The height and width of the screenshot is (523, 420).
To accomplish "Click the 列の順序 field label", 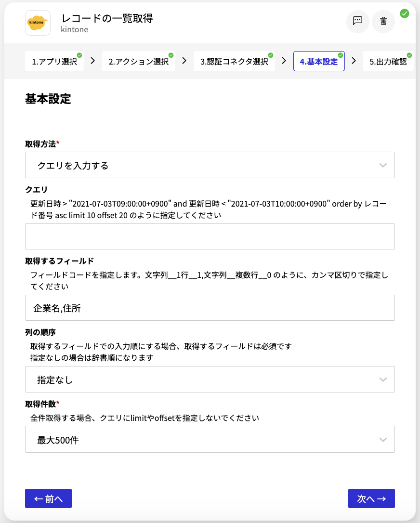I will pyautogui.click(x=40, y=332).
